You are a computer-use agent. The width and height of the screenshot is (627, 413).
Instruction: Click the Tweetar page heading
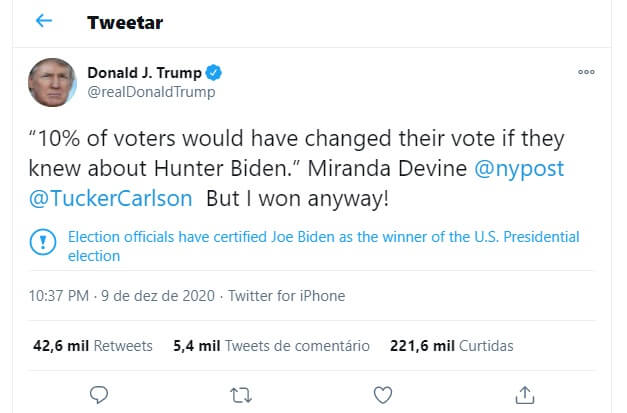[125, 22]
